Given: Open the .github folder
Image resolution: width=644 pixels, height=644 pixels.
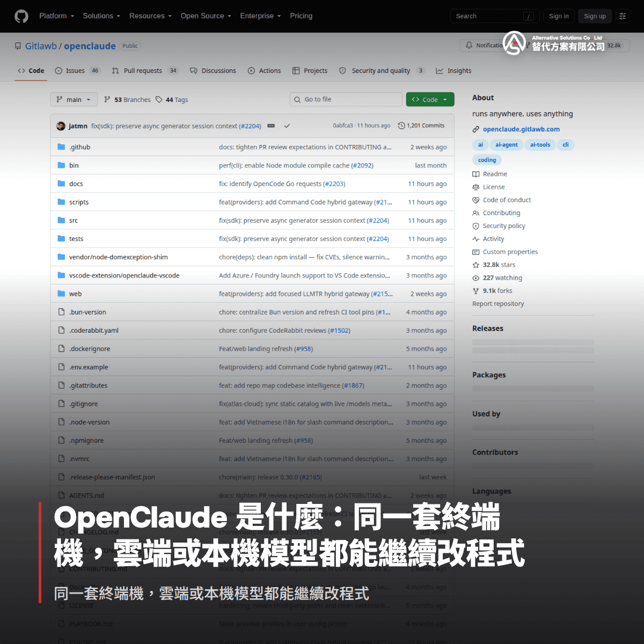Looking at the screenshot, I should [79, 147].
